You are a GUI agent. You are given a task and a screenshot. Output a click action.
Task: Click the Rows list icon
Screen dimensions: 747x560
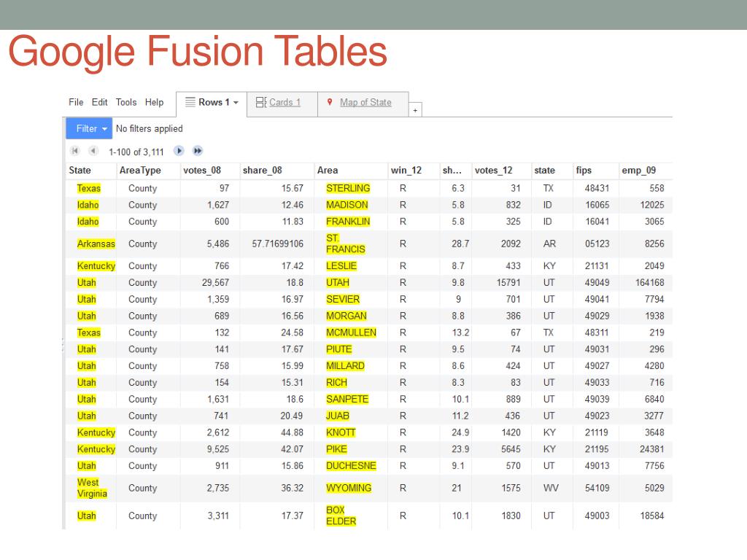pos(190,102)
